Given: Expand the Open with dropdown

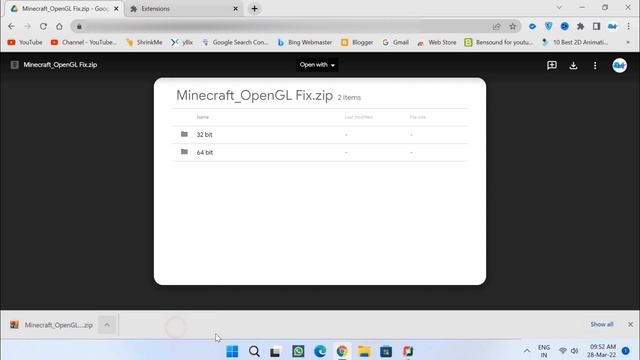Looking at the screenshot, I should point(317,65).
